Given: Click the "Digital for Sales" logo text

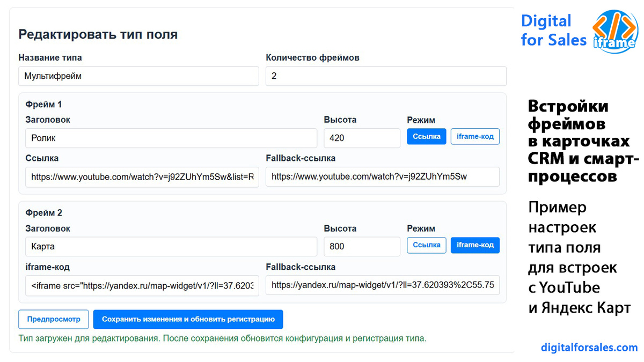Looking at the screenshot, I should pos(553,30).
